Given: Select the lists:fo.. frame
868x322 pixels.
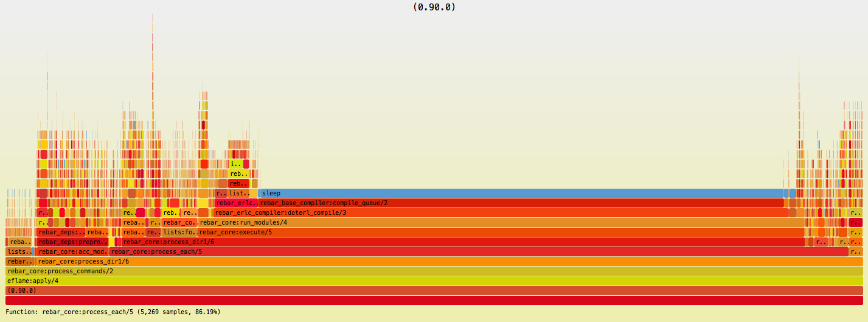Looking at the screenshot, I should [x=179, y=232].
